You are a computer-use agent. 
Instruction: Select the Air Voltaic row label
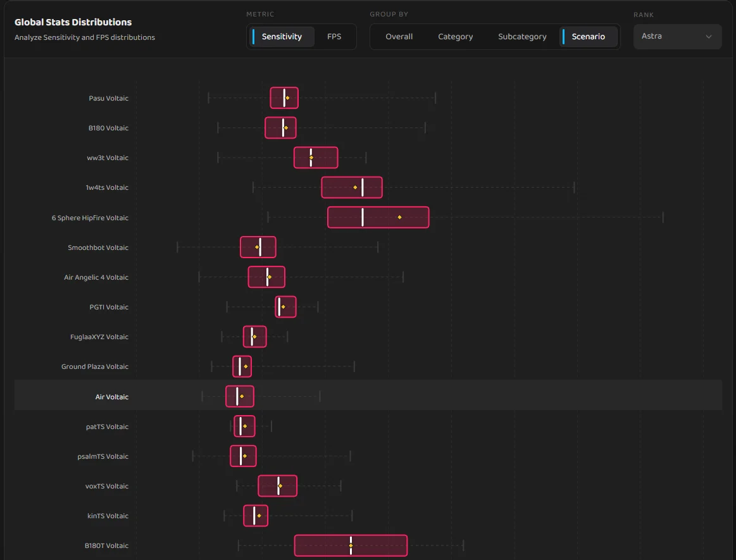pos(111,397)
